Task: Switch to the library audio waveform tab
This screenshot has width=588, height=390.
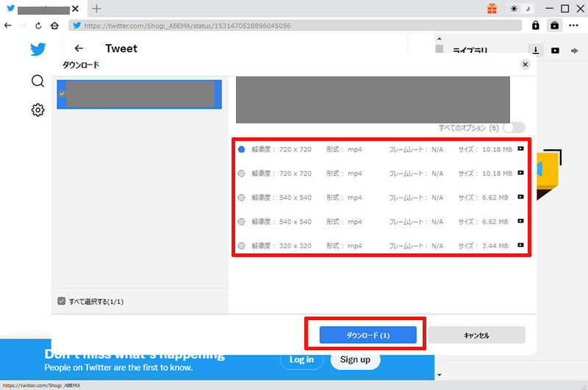Action: click(574, 50)
